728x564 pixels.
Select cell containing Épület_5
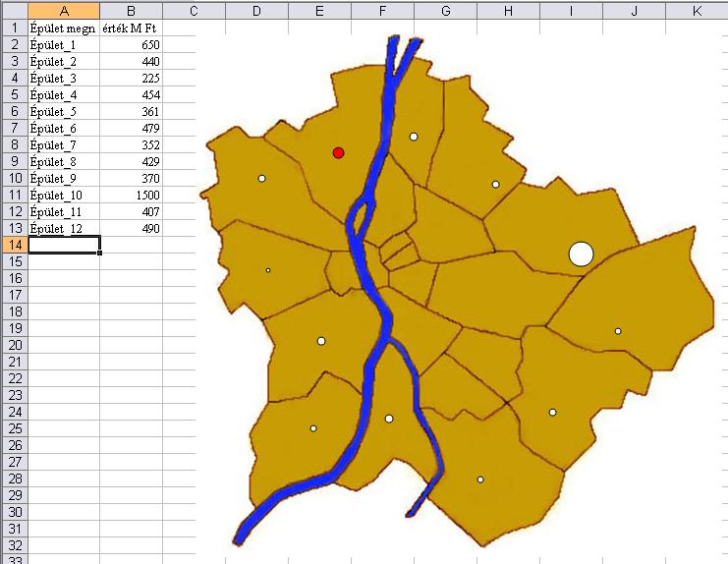pyautogui.click(x=64, y=111)
